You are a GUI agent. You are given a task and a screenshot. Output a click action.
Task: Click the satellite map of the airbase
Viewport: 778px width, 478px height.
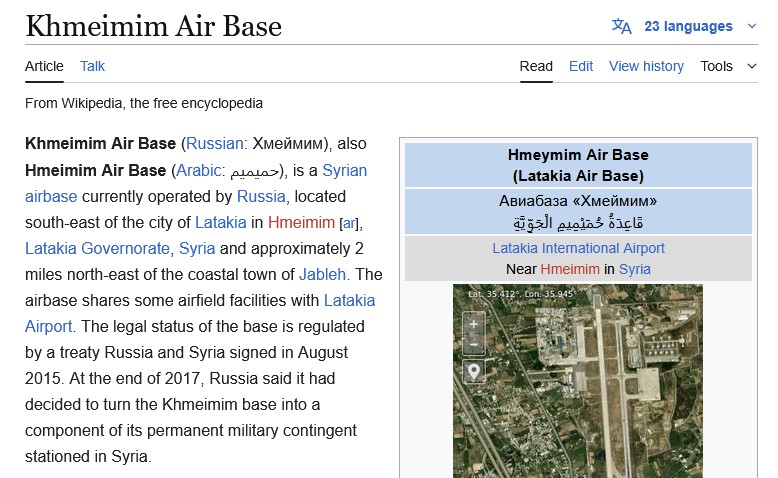click(x=578, y=381)
